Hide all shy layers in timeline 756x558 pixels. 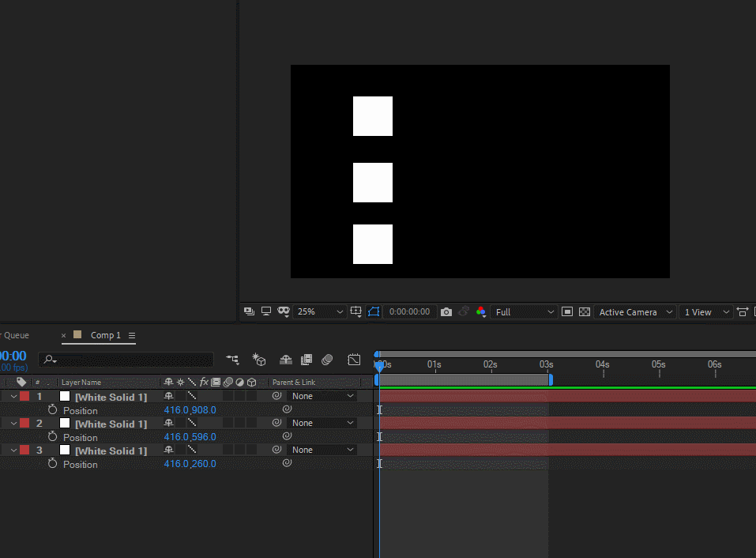[286, 360]
